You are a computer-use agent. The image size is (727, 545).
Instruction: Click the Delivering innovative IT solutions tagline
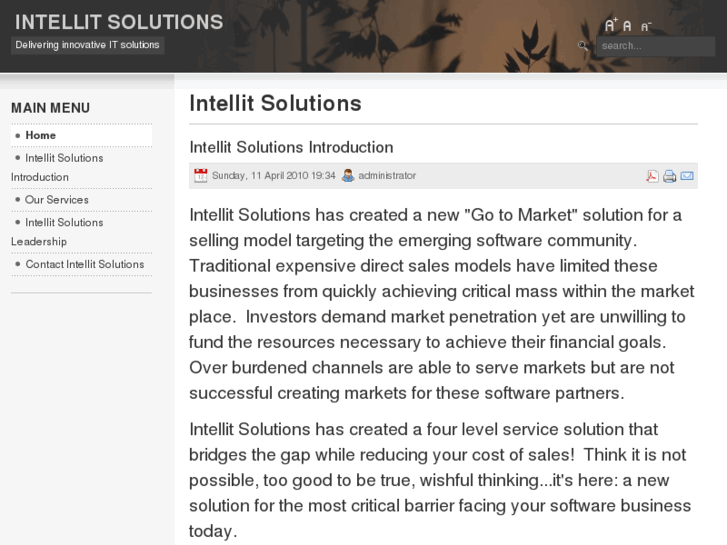87,45
